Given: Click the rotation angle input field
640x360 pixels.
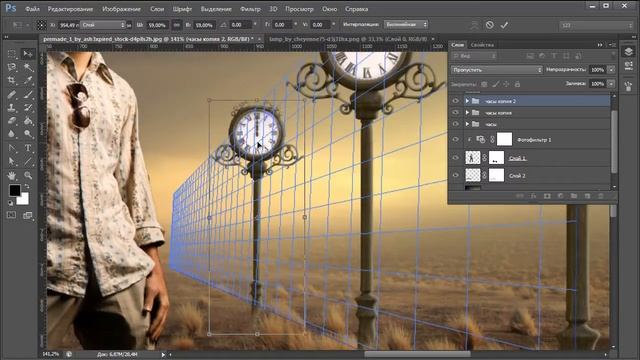Looking at the screenshot, I should [240, 25].
